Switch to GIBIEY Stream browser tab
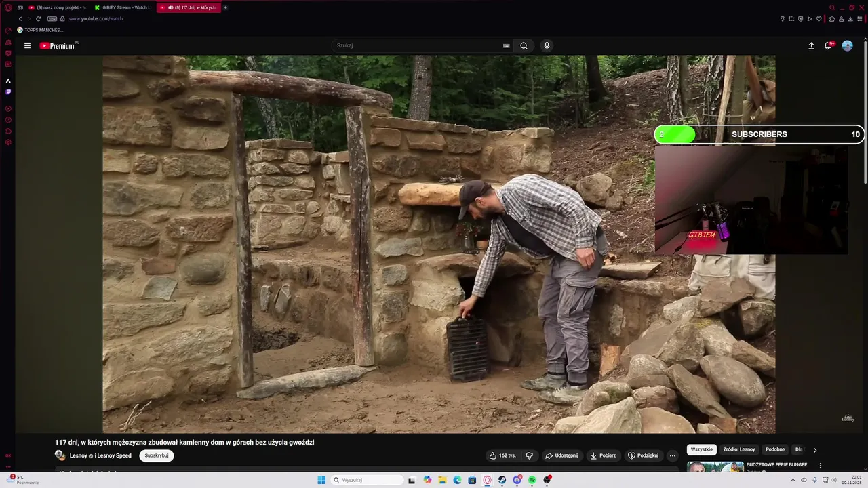Screen dimensions: 868x488 pyautogui.click(x=123, y=7)
